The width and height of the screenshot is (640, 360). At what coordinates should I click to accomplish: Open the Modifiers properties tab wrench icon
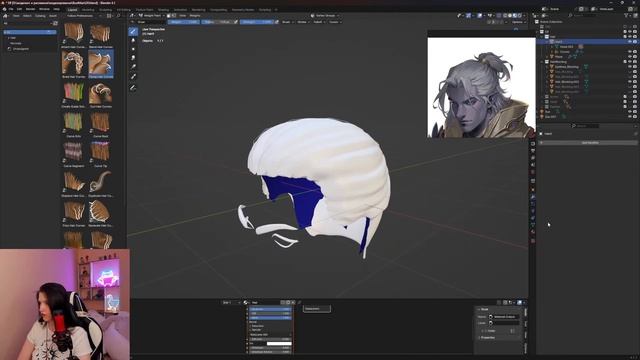tap(533, 197)
